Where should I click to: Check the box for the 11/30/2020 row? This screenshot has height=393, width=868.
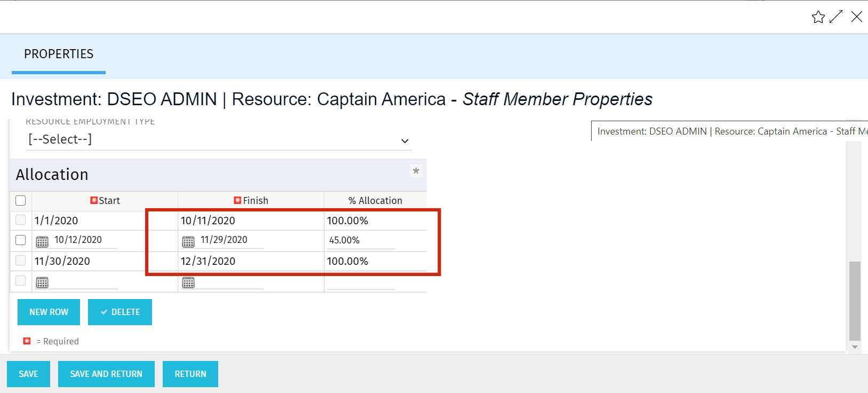21,260
